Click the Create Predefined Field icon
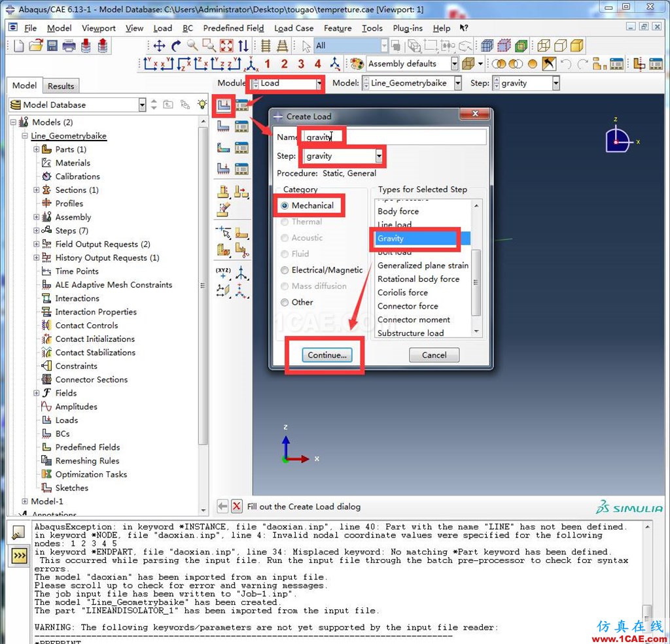This screenshot has height=644, width=670. tap(223, 148)
